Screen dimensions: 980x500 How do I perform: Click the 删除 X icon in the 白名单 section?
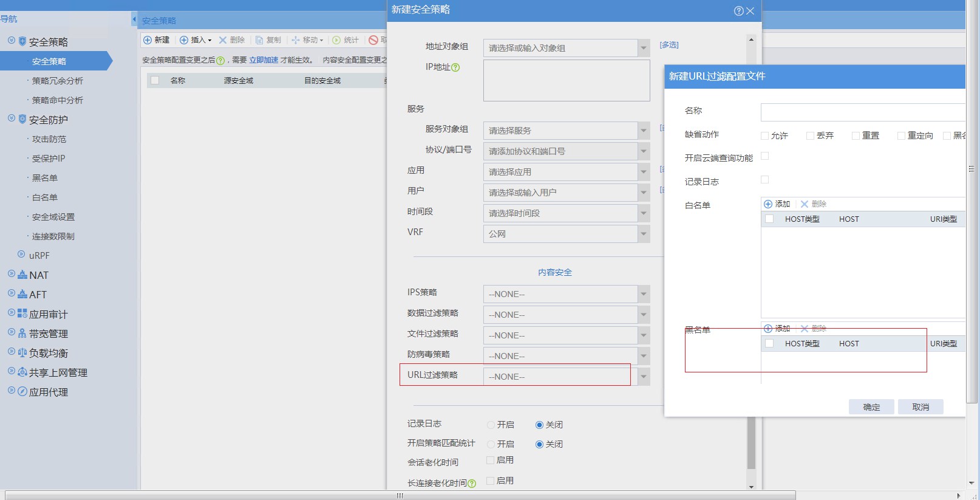coord(805,204)
